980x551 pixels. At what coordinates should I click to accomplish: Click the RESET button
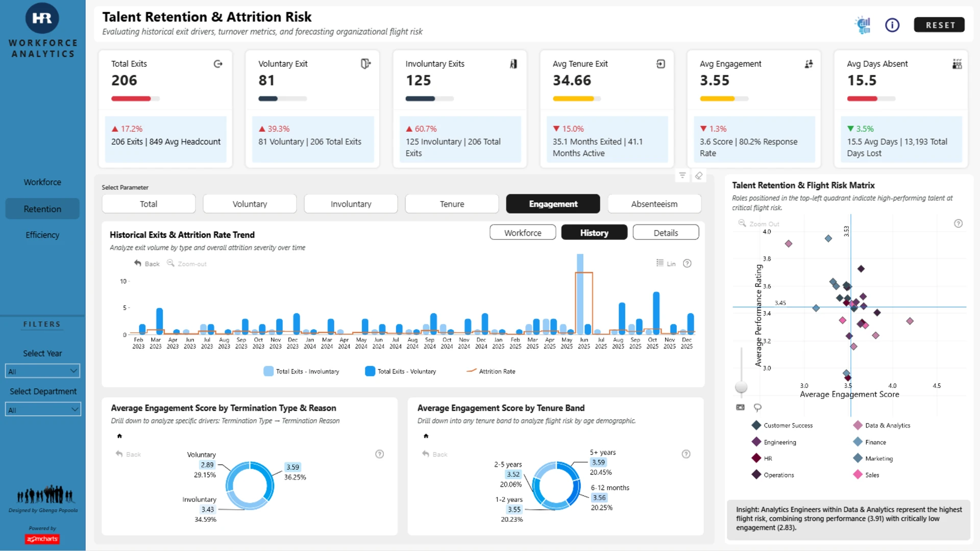pos(940,25)
